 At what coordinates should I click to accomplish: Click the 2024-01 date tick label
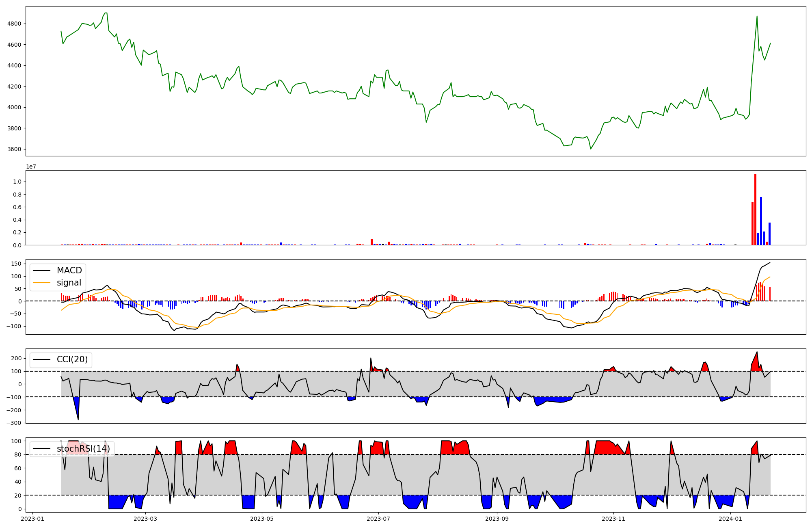[x=730, y=519]
